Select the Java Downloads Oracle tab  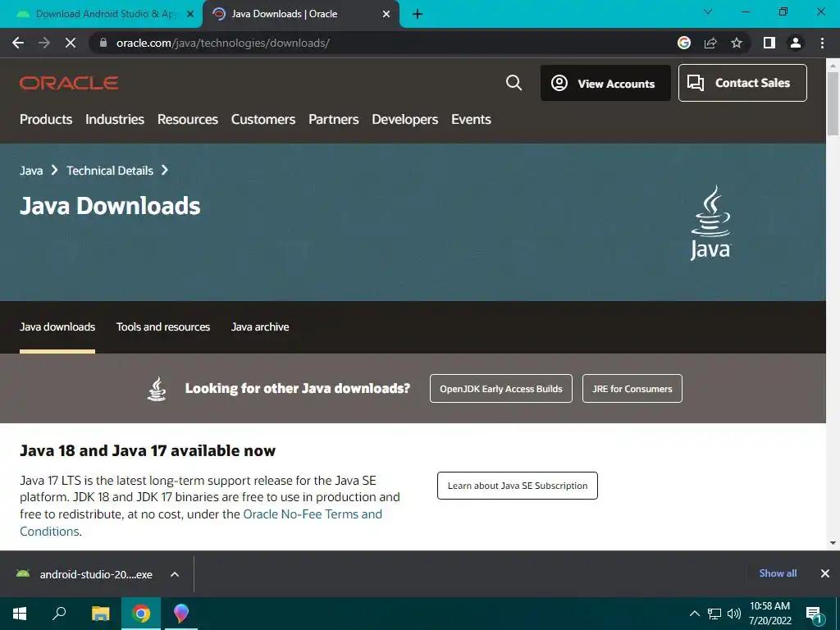(x=300, y=14)
